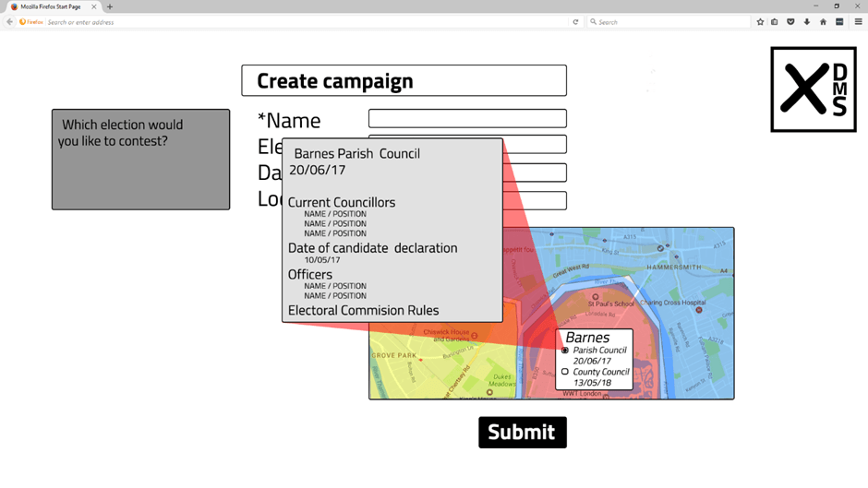
Task: Select the County Council radio button
Action: click(x=565, y=372)
